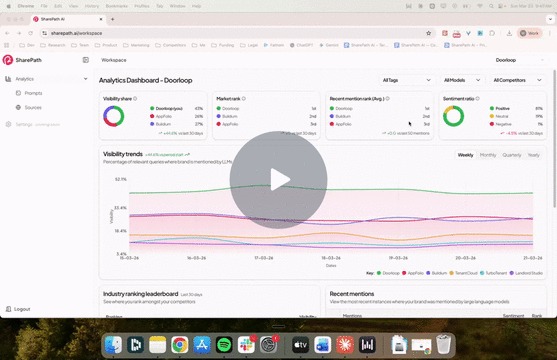Viewport: 557px width, 360px height.
Task: Collapse the Analytics chevron in the sidebar
Action: [85, 79]
